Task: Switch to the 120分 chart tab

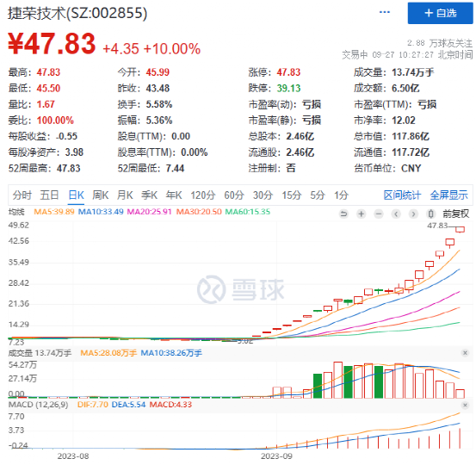Action: click(203, 195)
